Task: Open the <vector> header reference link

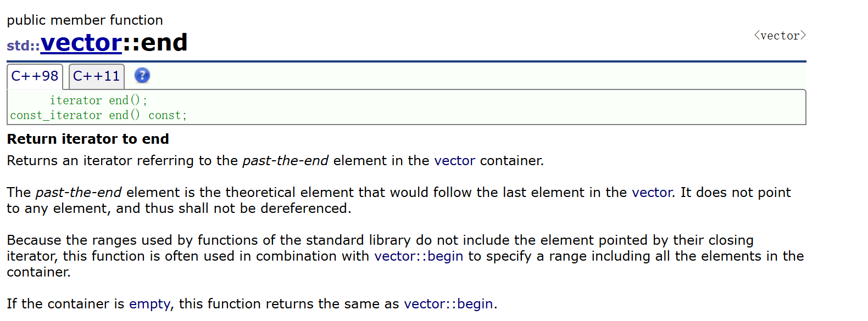Action: (x=779, y=35)
